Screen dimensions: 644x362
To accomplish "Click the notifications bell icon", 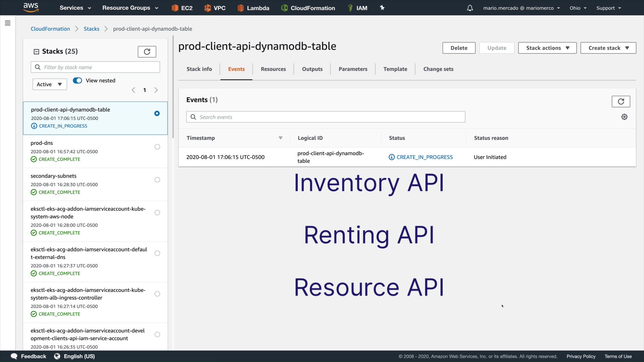I will pyautogui.click(x=470, y=8).
